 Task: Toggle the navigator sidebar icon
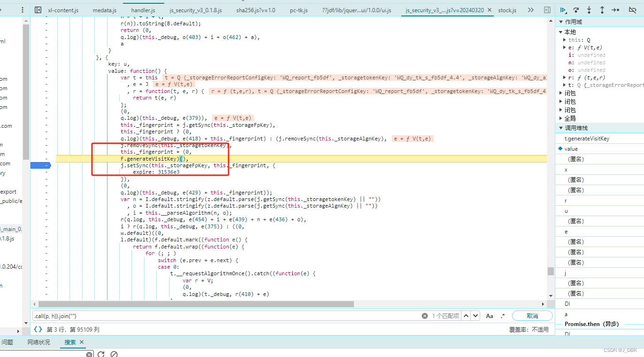38,10
